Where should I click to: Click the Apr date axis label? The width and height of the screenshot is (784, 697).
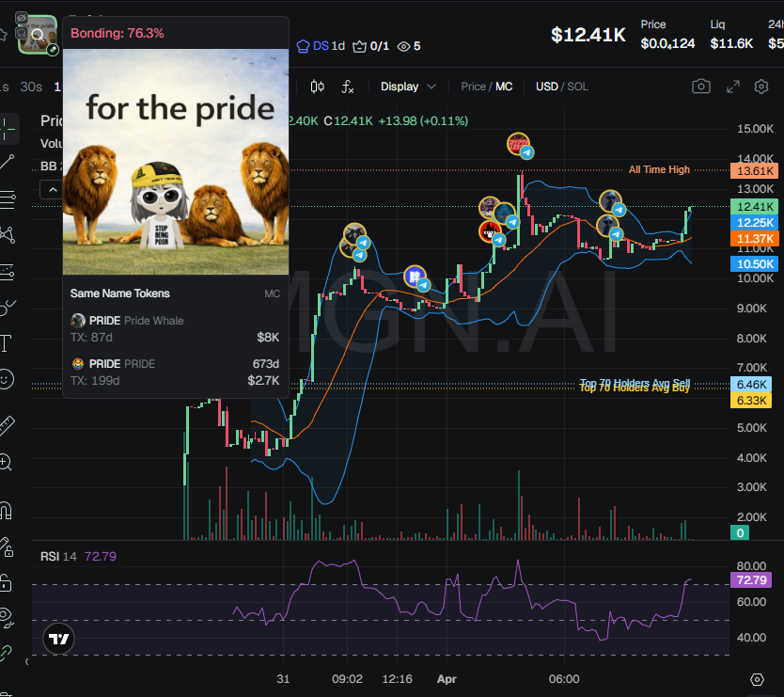coord(447,679)
